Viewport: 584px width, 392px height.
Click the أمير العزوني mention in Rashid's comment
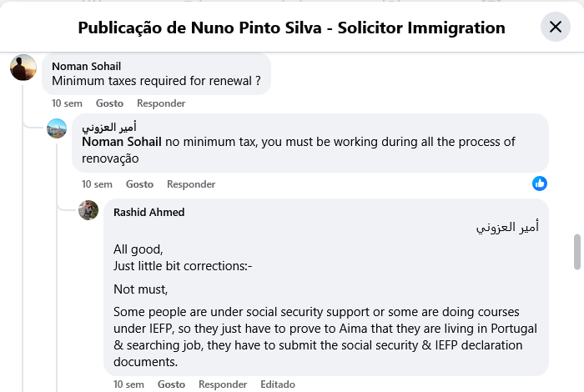[x=507, y=227]
